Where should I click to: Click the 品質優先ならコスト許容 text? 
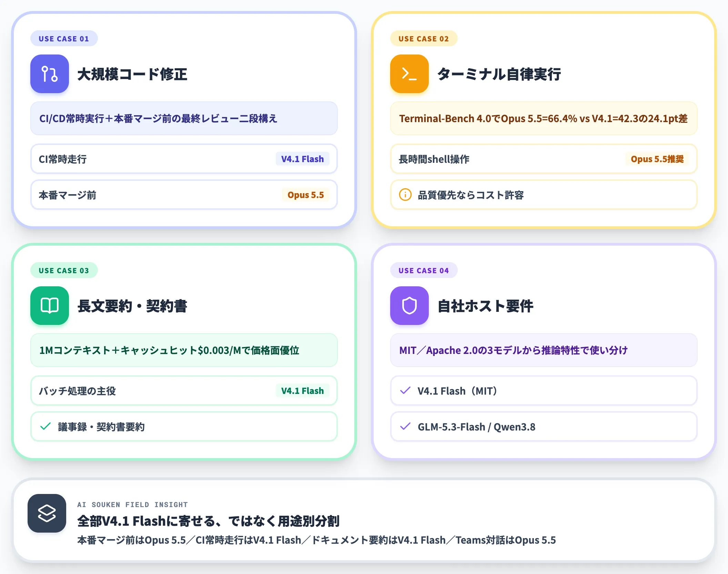(x=471, y=195)
